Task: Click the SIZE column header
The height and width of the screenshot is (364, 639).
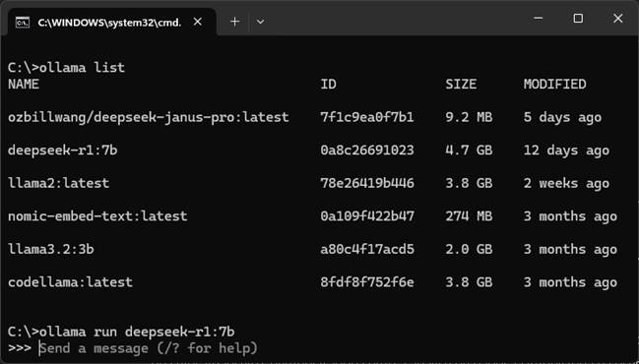Action: point(461,85)
